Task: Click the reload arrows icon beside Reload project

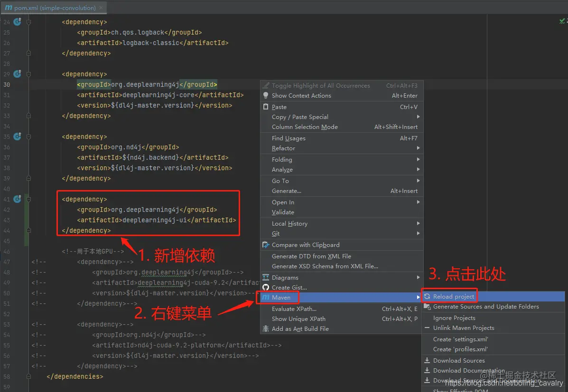Action: coord(427,296)
